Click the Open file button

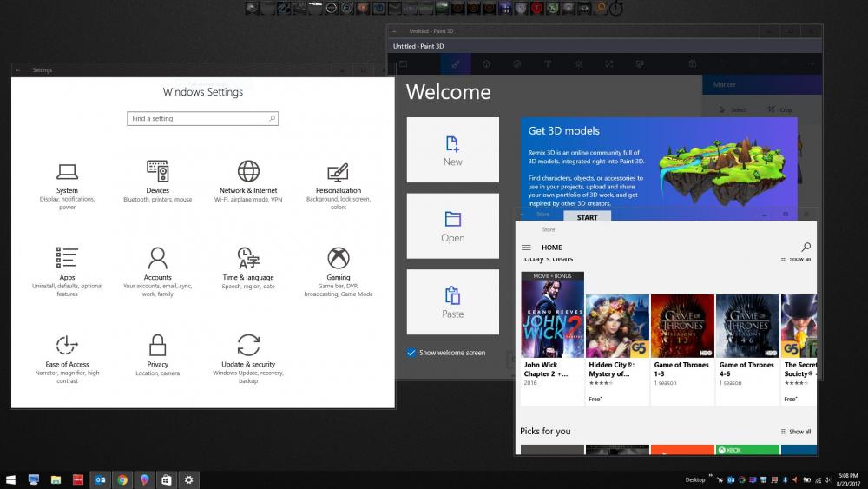(452, 226)
